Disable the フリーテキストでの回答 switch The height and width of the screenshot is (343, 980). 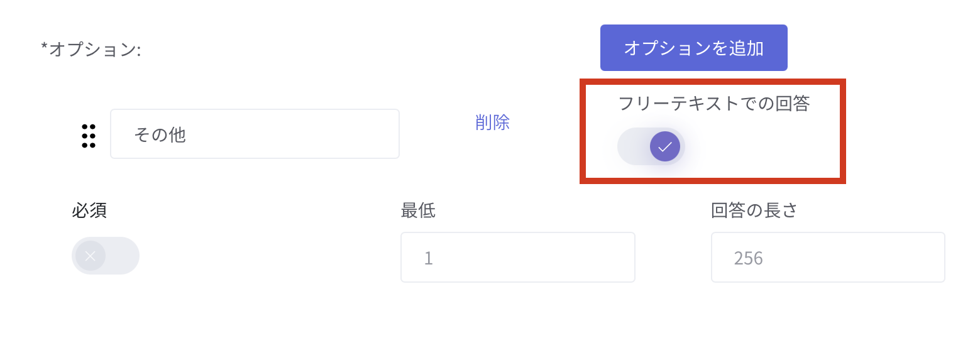(x=651, y=146)
